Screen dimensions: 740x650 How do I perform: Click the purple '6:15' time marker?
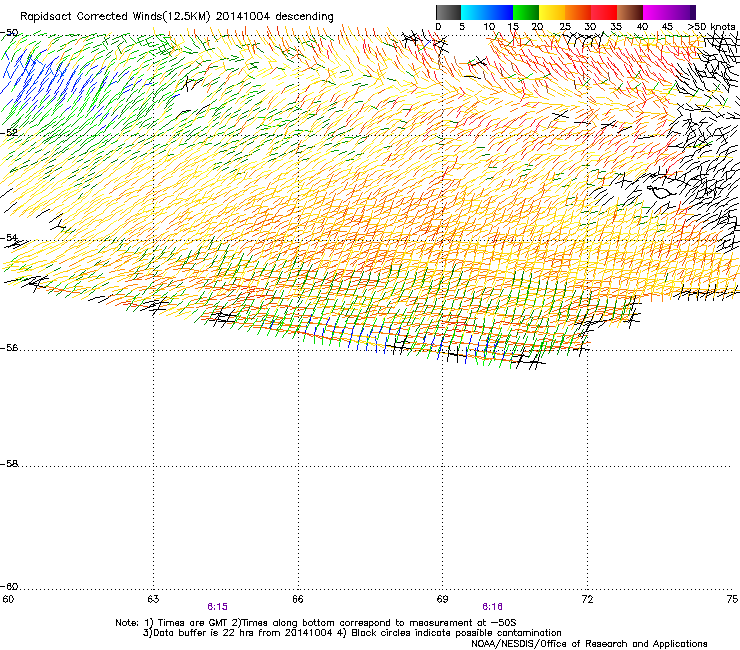pyautogui.click(x=218, y=607)
